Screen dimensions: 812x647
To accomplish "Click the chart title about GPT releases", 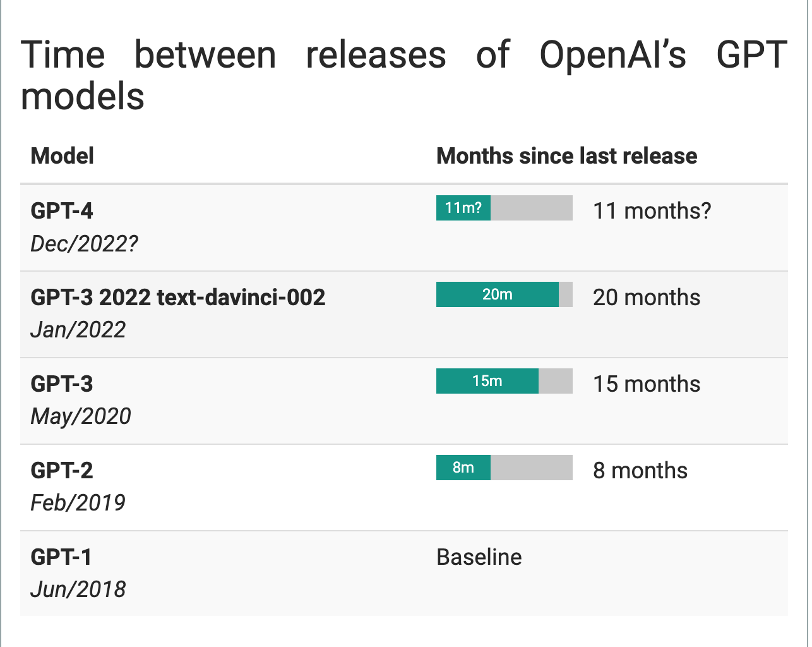I will click(x=404, y=75).
